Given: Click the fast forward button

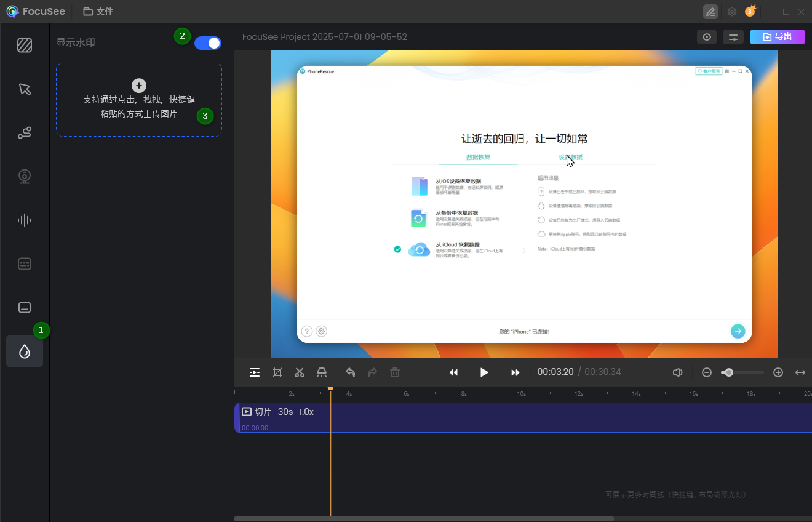Looking at the screenshot, I should [x=515, y=372].
